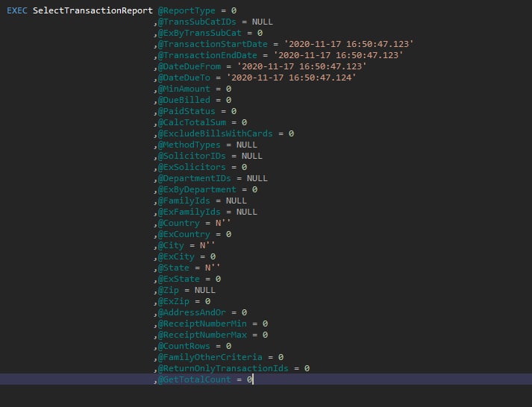
Task: Click the @City parameter
Action: tap(171, 245)
